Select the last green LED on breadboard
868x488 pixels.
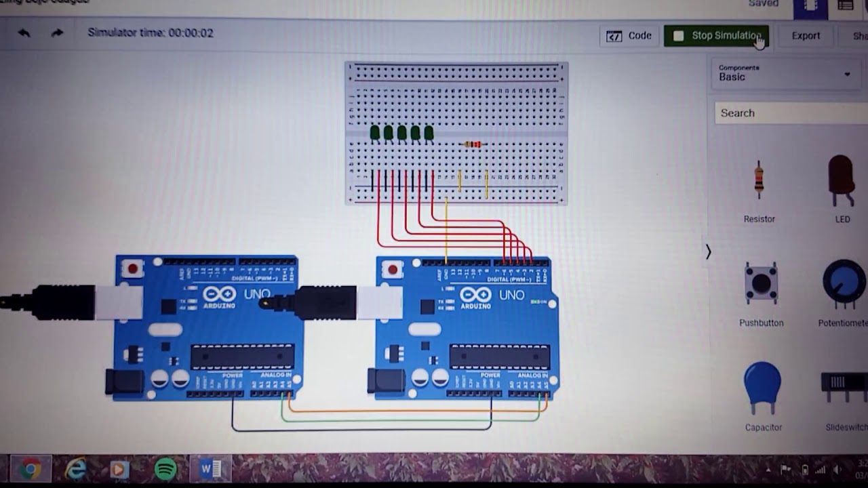coord(429,133)
